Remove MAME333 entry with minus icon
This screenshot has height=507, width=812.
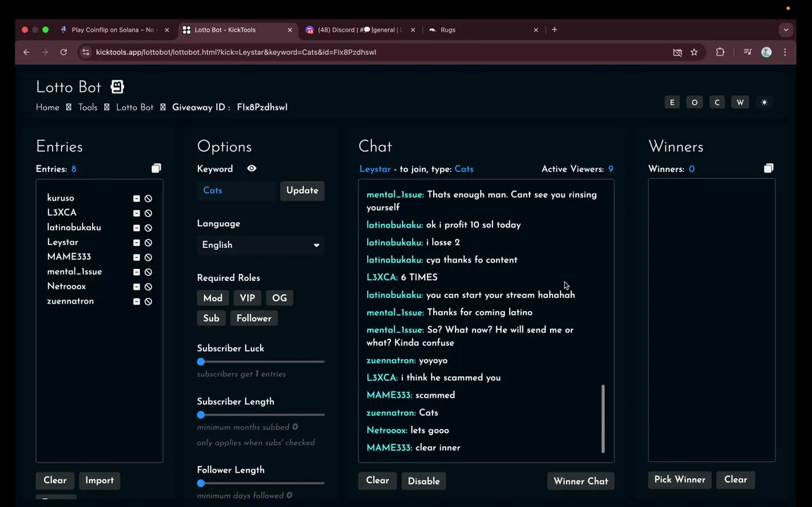[x=137, y=258]
